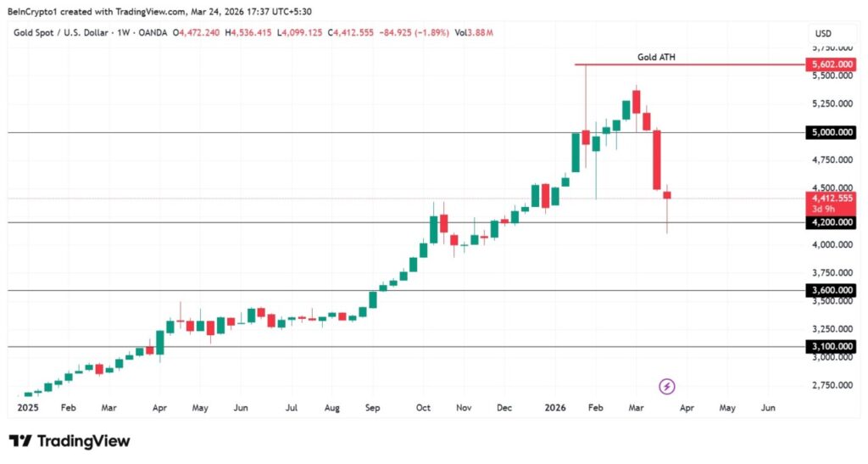Select the Gold ATH text label

(656, 57)
